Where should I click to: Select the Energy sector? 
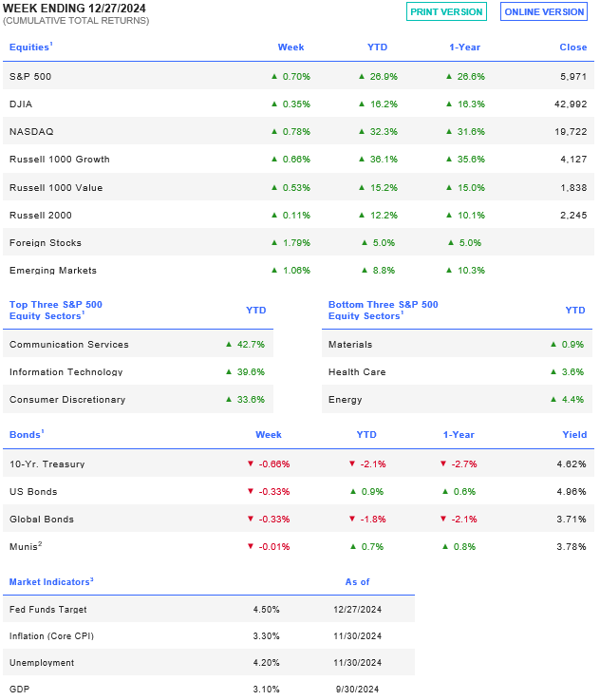346,400
